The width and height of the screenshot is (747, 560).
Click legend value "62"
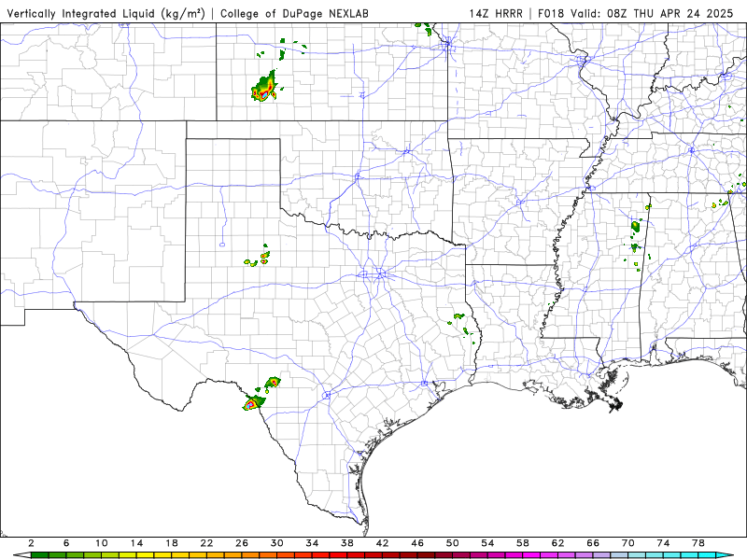(557, 543)
